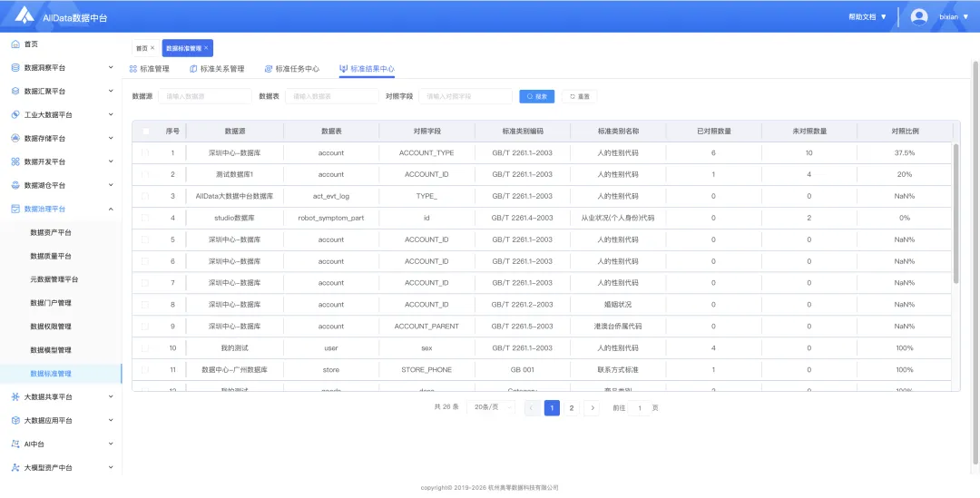Image resolution: width=980 pixels, height=498 pixels.
Task: Click the 大模型资产中台 sidebar icon
Action: [x=15, y=467]
